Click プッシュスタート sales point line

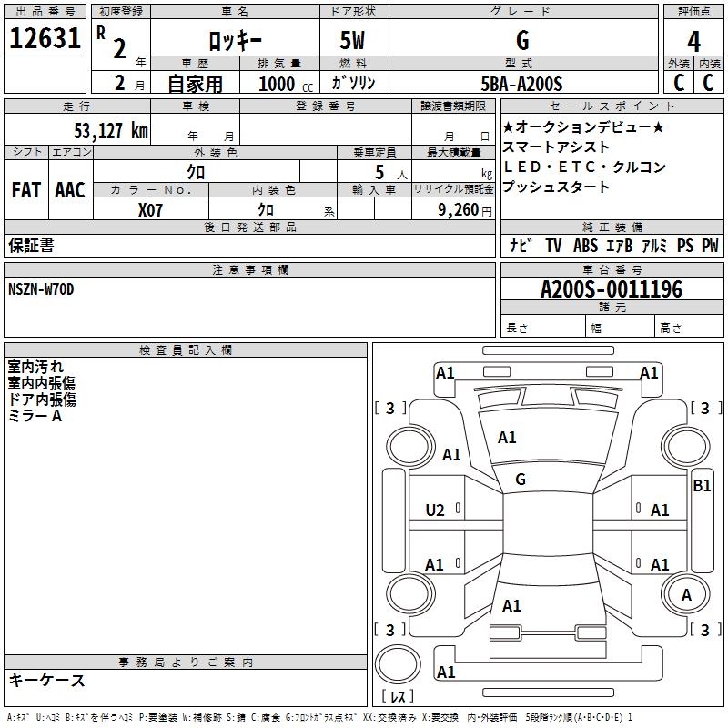[x=556, y=187]
